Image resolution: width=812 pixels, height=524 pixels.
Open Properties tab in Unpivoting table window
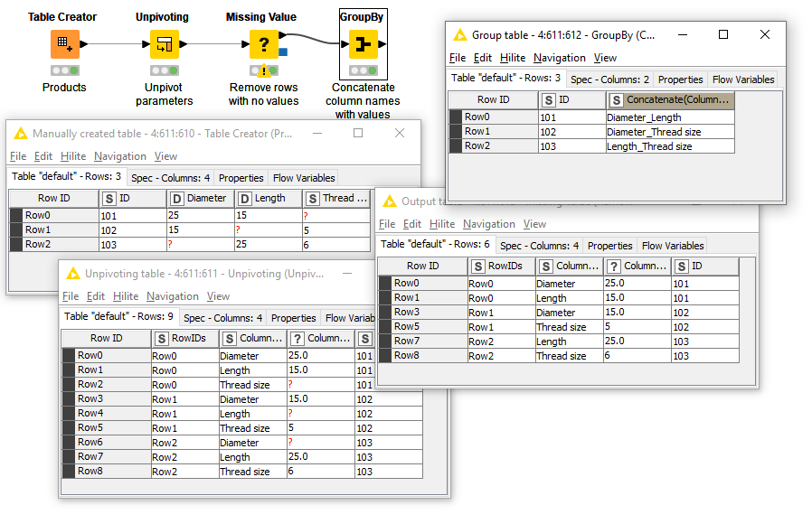point(293,318)
